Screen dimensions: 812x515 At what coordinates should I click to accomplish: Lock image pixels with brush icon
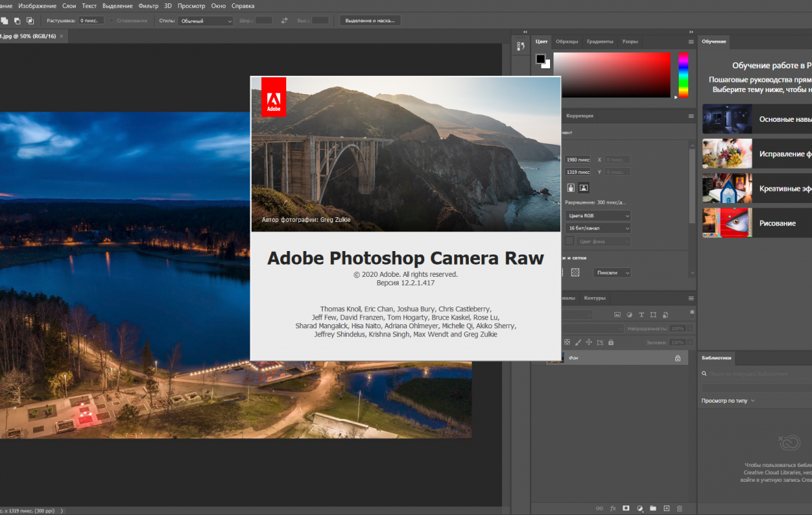click(578, 342)
